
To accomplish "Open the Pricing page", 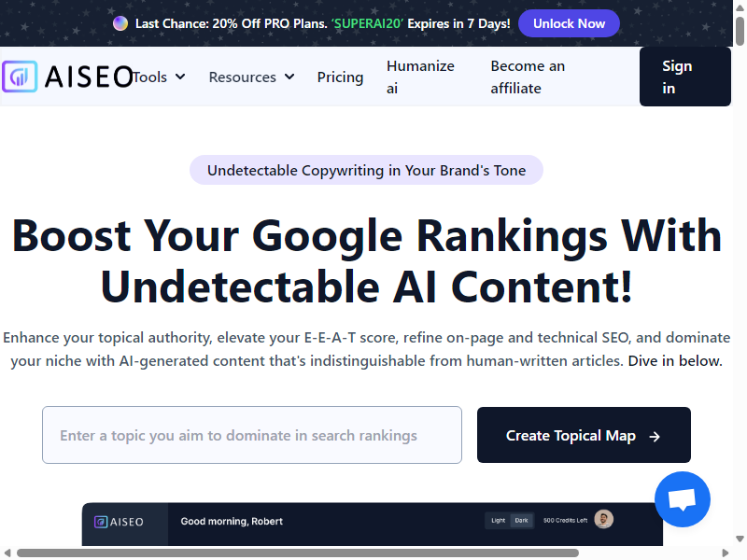I will point(340,77).
